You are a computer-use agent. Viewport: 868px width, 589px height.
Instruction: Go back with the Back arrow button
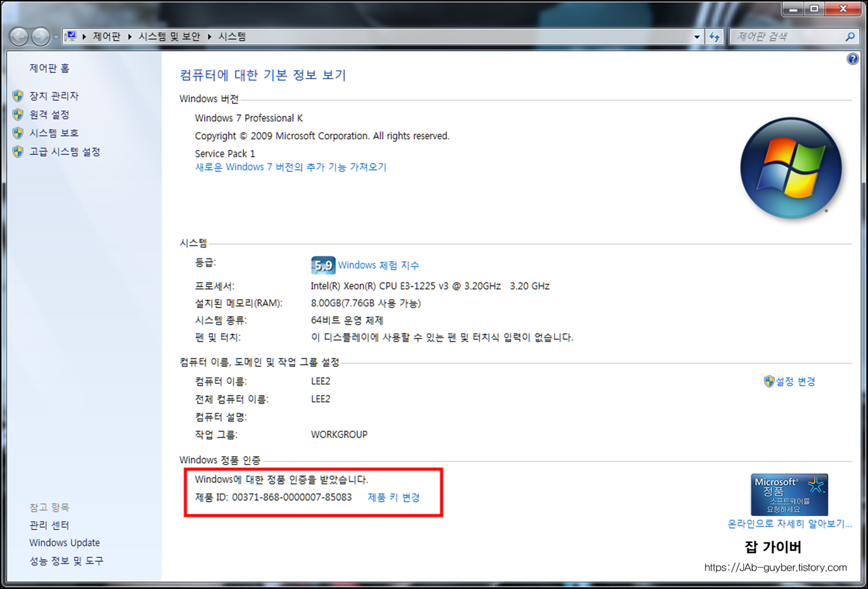pos(19,37)
